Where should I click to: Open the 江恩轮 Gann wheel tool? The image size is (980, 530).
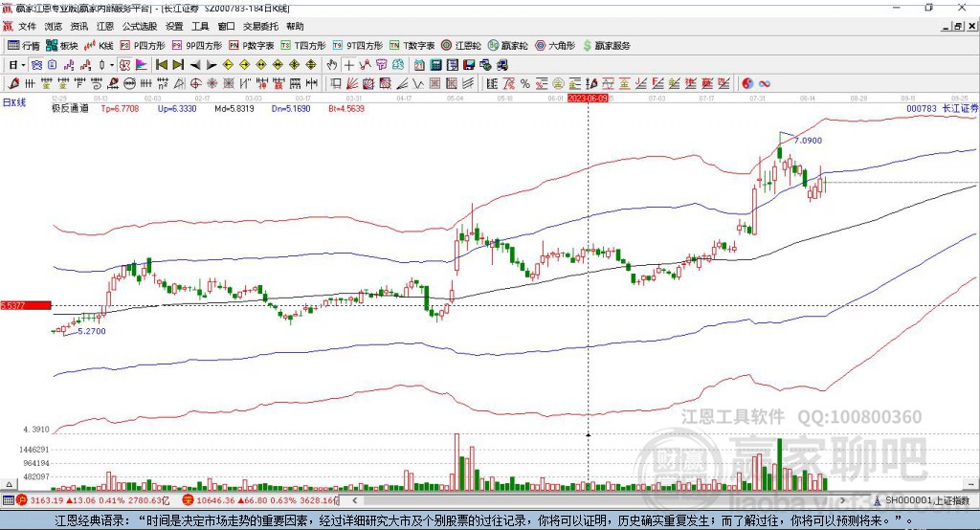tap(461, 46)
